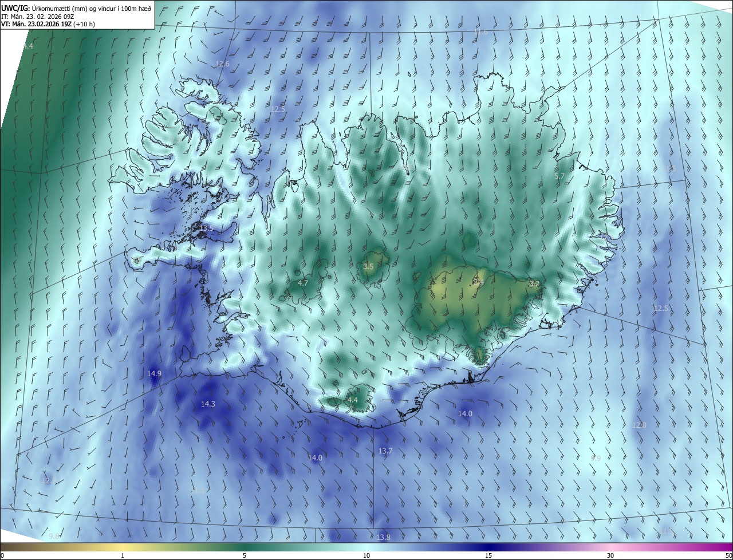Click the 14.9 value label
Viewport: 733px width, 560px height.
(x=154, y=373)
